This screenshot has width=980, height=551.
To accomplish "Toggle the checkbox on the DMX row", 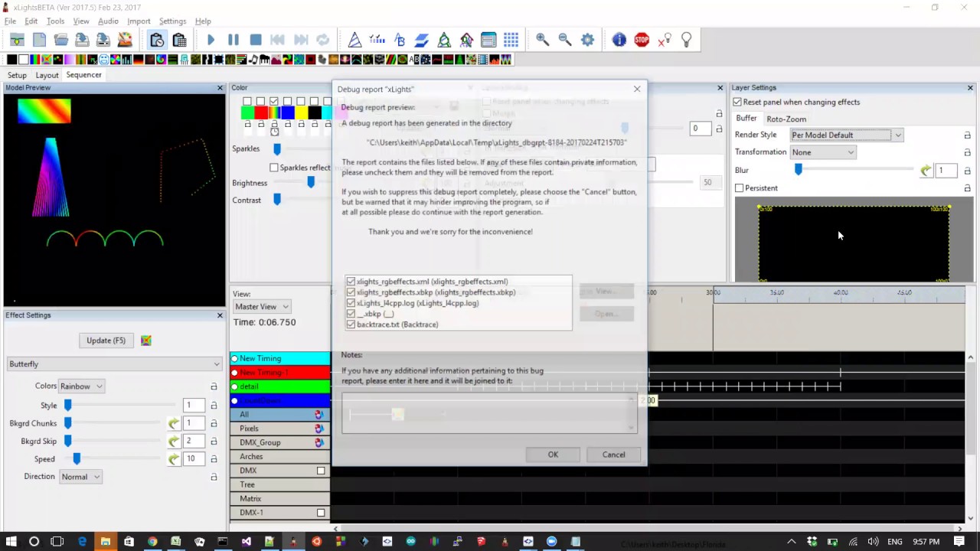I will point(321,471).
